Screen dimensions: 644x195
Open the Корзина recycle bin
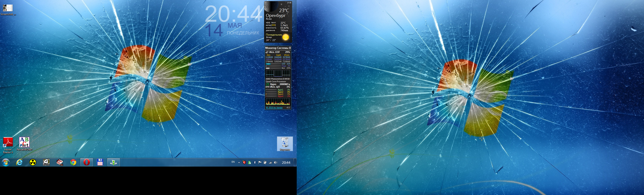click(285, 144)
